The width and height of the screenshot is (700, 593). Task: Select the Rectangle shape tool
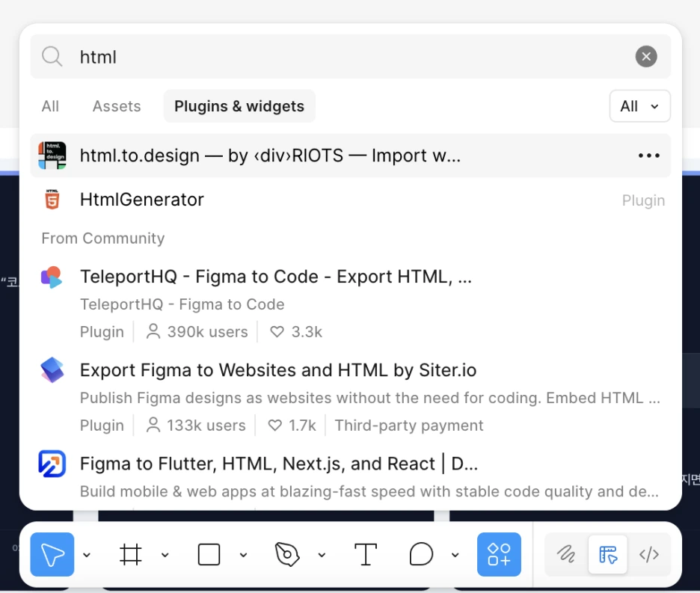tap(209, 554)
